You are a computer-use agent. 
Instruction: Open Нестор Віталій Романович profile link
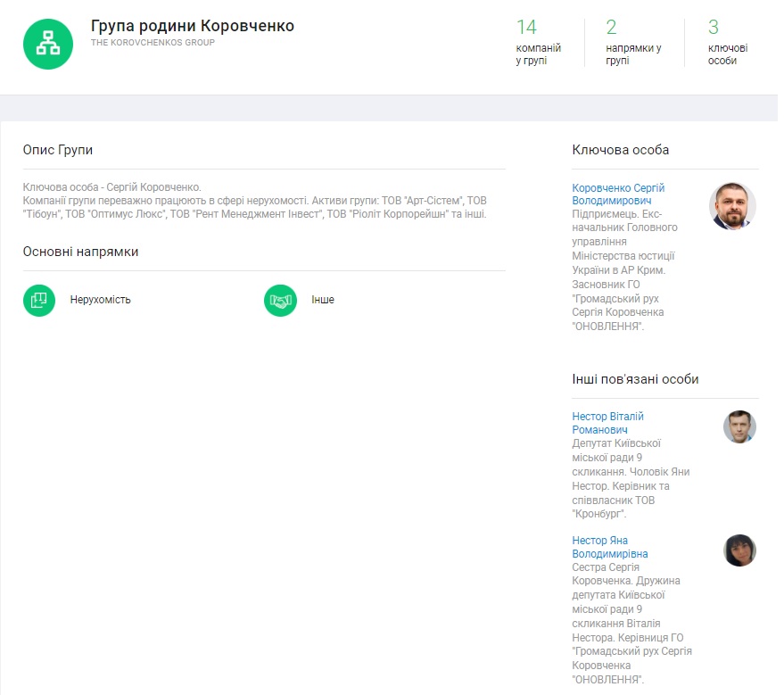coord(607,423)
